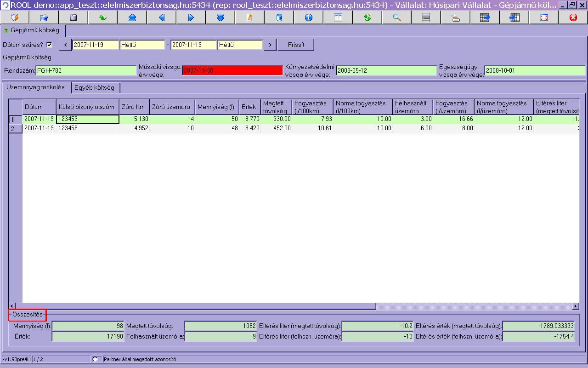
Task: Click the Frissít button
Action: pyautogui.click(x=296, y=45)
